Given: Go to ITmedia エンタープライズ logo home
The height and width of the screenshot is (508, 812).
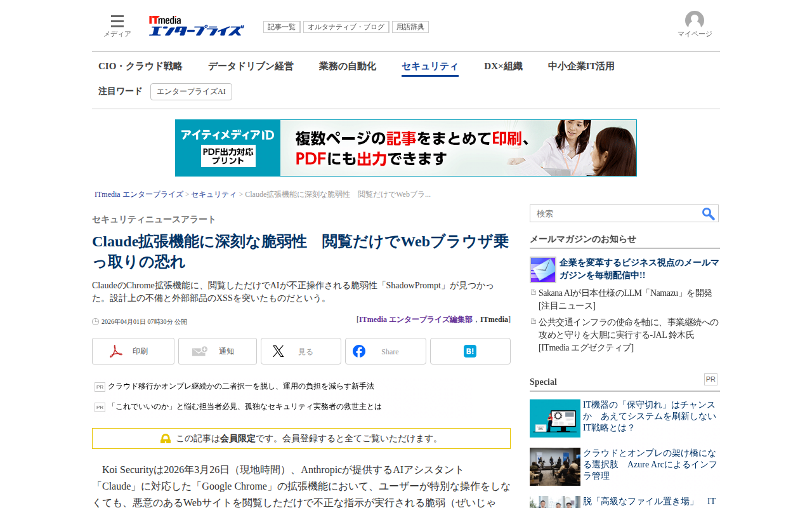Looking at the screenshot, I should pyautogui.click(x=197, y=26).
